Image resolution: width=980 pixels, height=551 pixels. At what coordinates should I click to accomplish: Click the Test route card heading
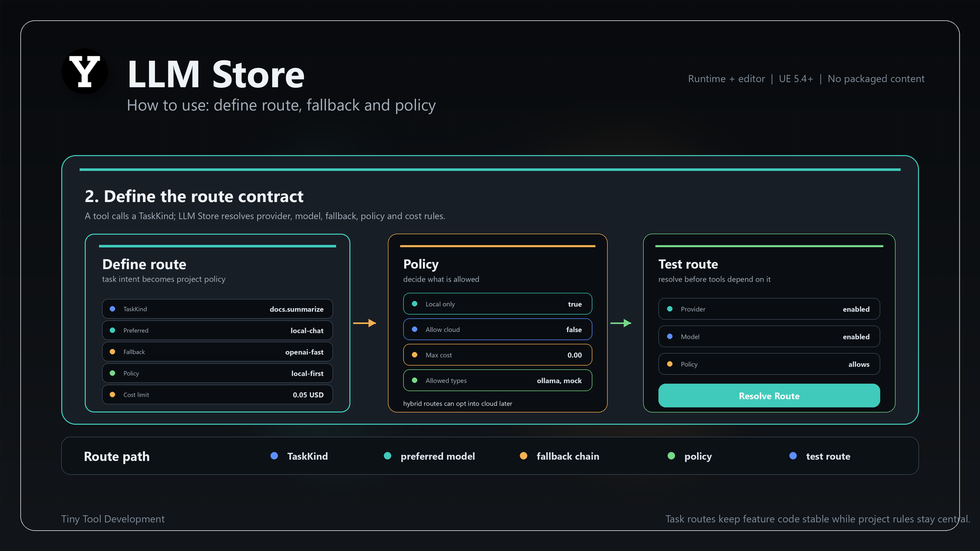tap(688, 264)
